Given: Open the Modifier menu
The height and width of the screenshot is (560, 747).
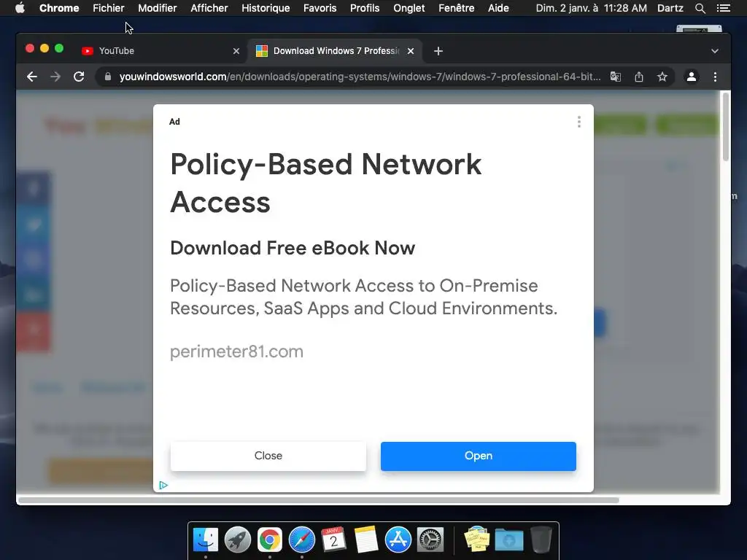Looking at the screenshot, I should [158, 8].
